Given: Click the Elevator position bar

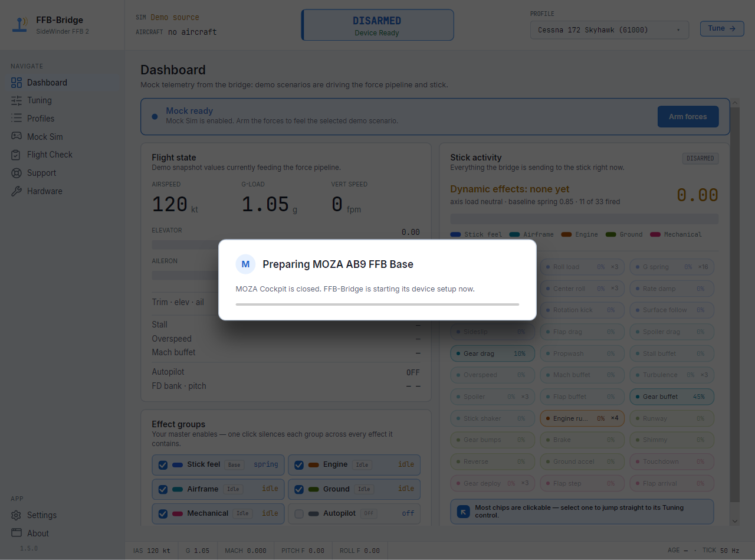Looking at the screenshot, I should click(285, 244).
